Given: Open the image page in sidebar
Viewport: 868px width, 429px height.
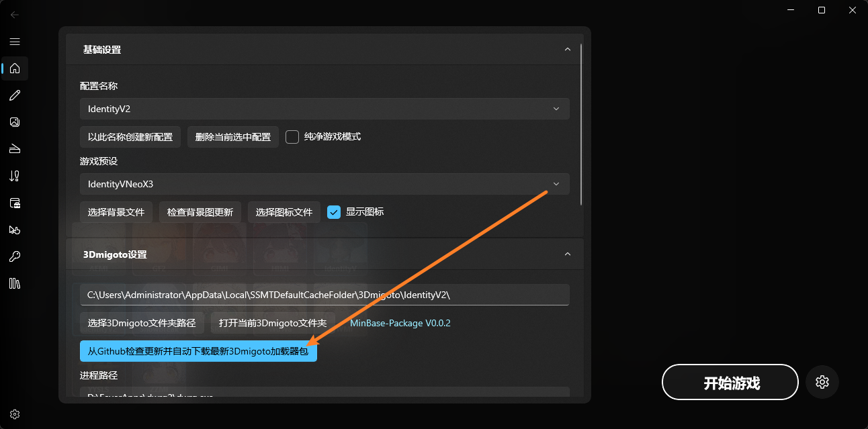Looking at the screenshot, I should 15,122.
